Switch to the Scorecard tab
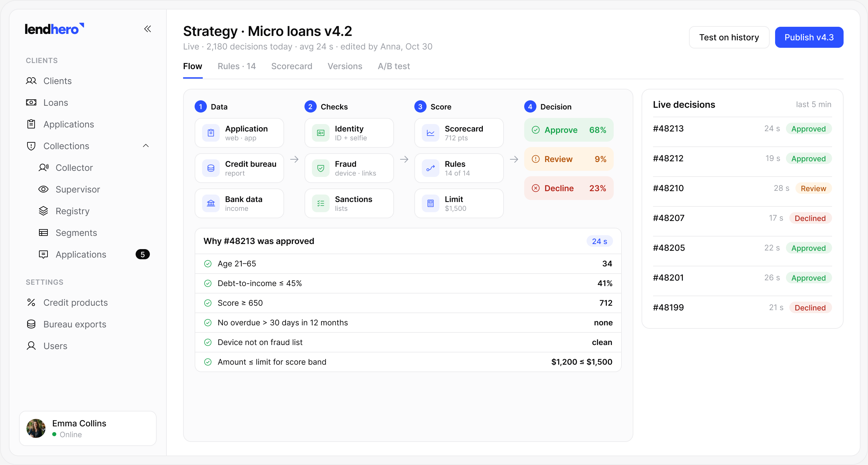 click(292, 66)
